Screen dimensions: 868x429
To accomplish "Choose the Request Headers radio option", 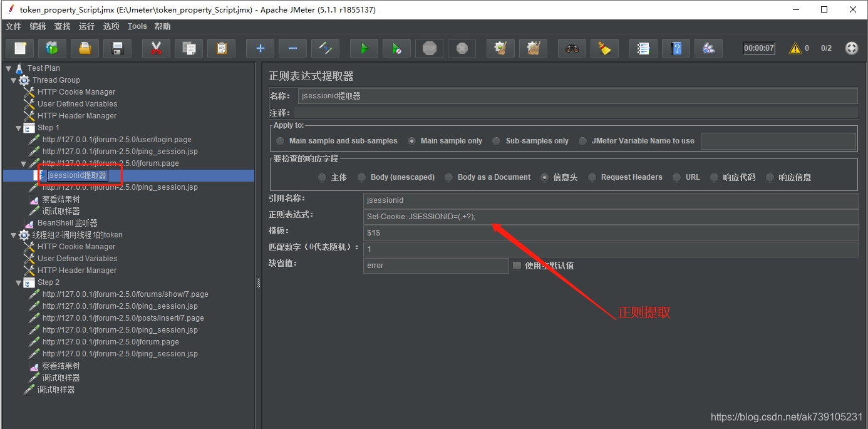I will click(592, 177).
